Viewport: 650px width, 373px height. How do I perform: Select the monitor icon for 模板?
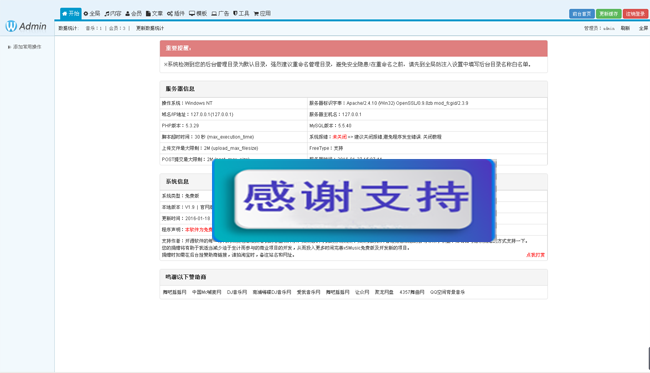tap(192, 14)
